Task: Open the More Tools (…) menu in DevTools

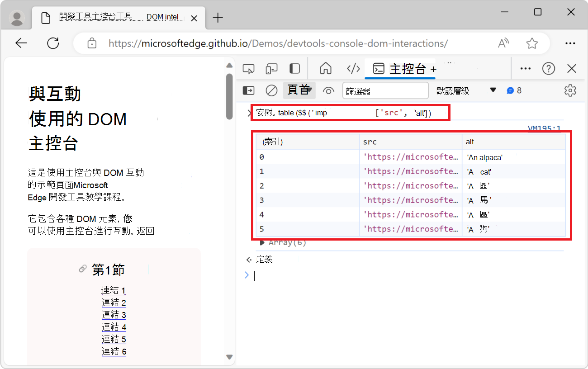Action: 525,68
